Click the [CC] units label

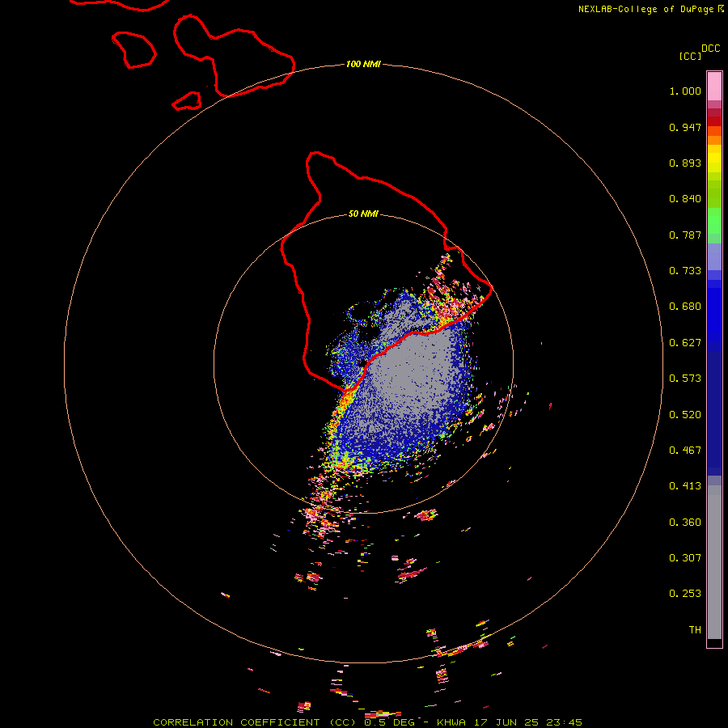coord(690,56)
